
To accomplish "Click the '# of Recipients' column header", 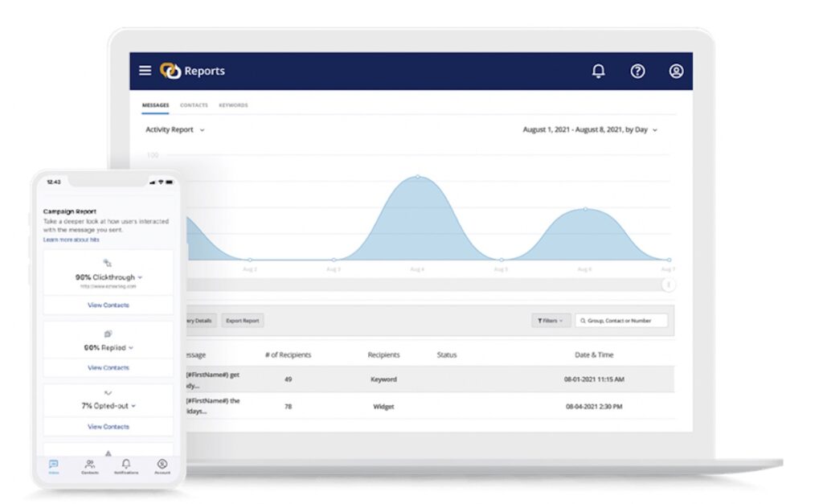I will pyautogui.click(x=289, y=355).
